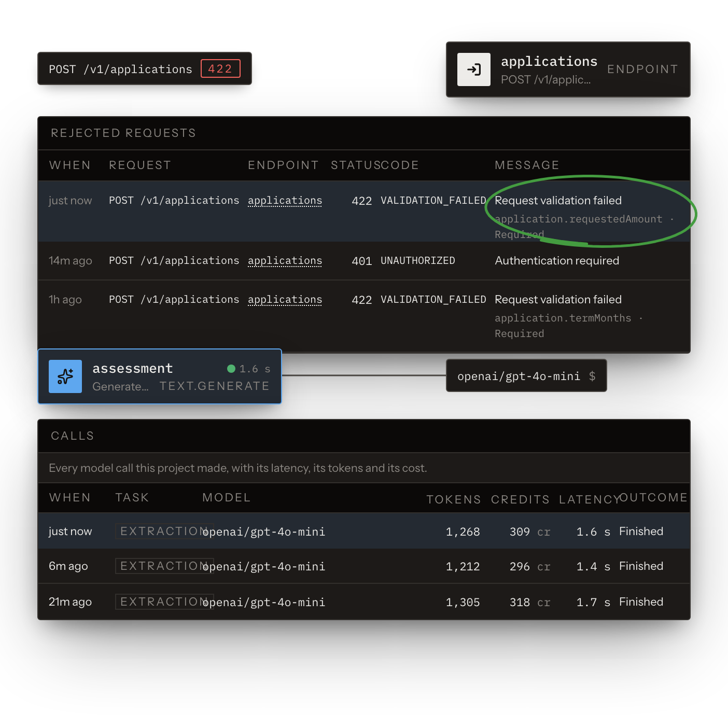Click the TOKENS column header
Screen dimensions: 728x728
coord(454,499)
